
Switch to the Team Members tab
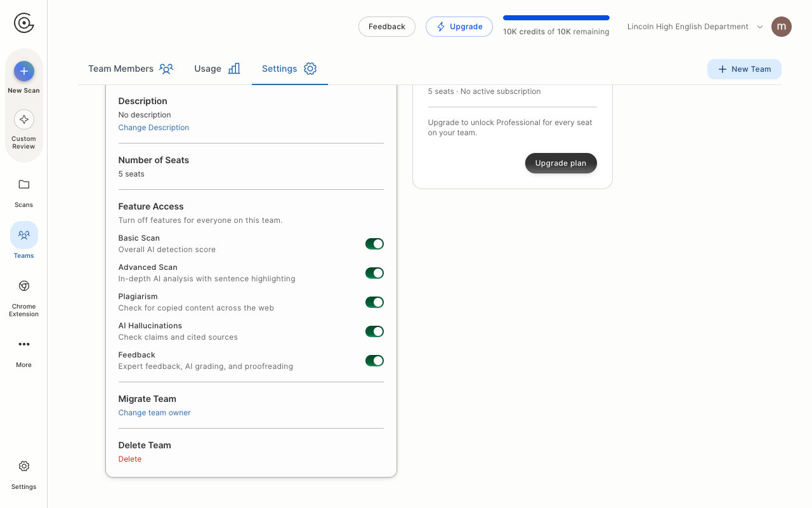click(131, 69)
